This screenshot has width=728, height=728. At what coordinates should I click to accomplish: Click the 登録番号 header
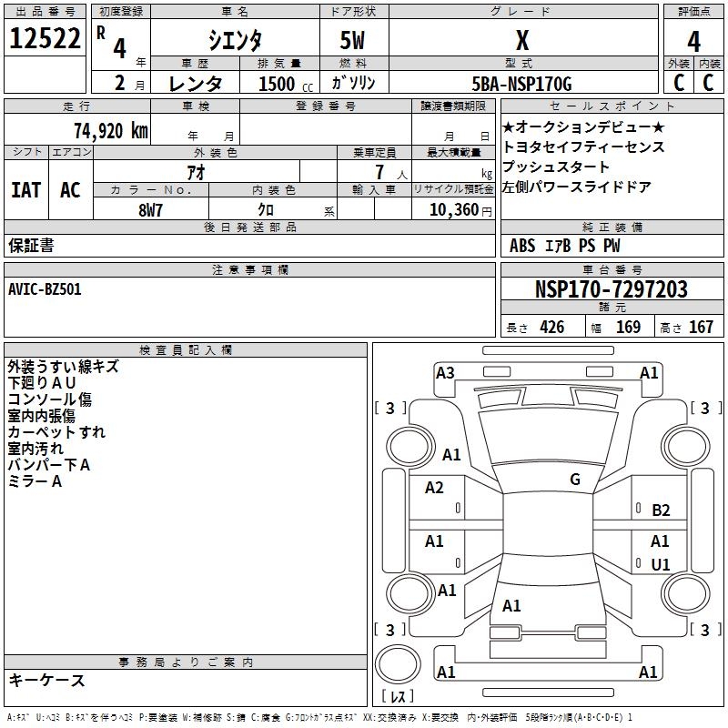[326, 106]
